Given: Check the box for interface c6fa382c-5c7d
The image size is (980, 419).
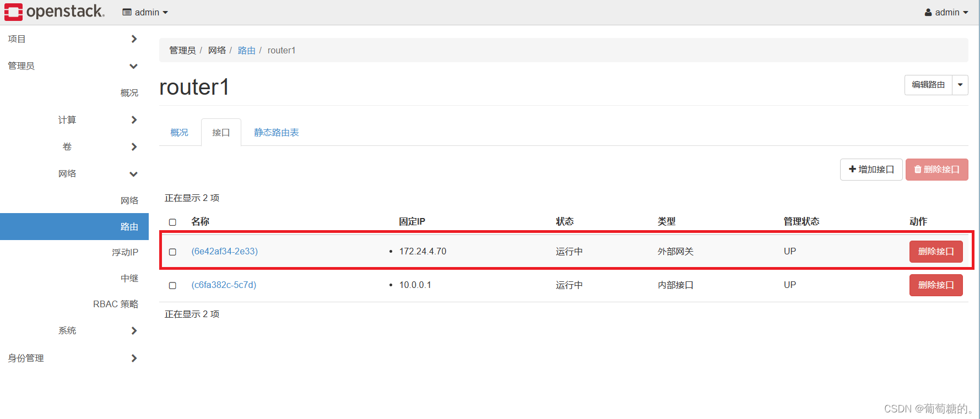Looking at the screenshot, I should click(172, 285).
